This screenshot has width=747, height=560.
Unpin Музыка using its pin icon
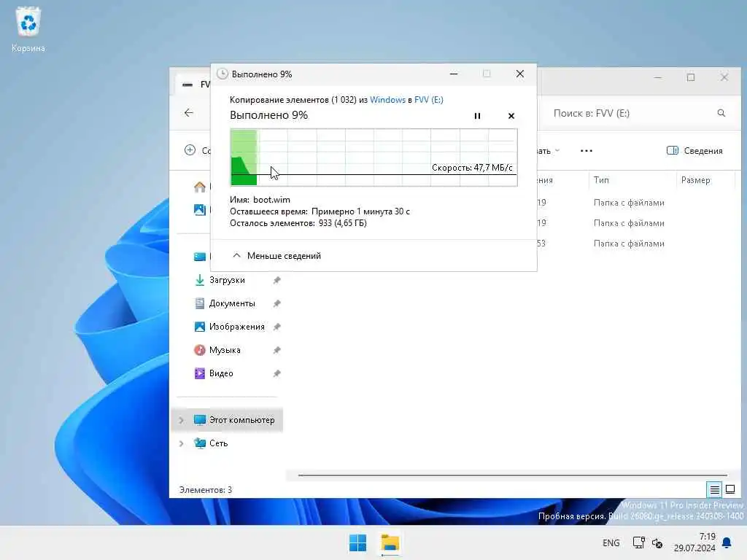pyautogui.click(x=276, y=350)
